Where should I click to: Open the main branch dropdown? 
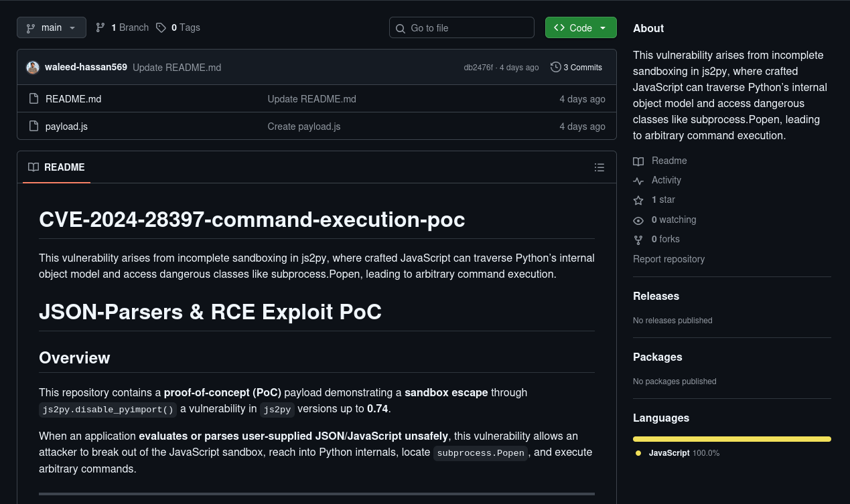(x=52, y=27)
